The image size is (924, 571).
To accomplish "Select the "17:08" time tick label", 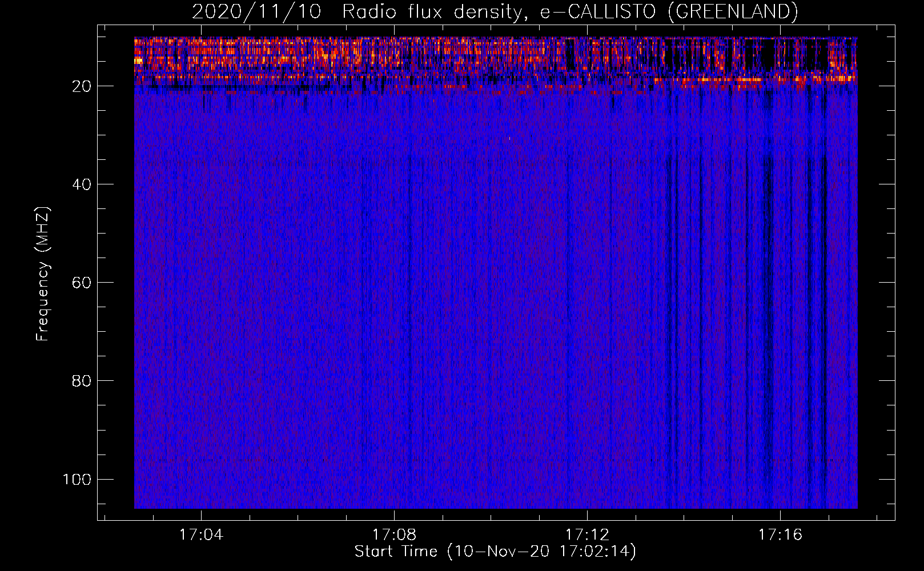I will tap(394, 535).
